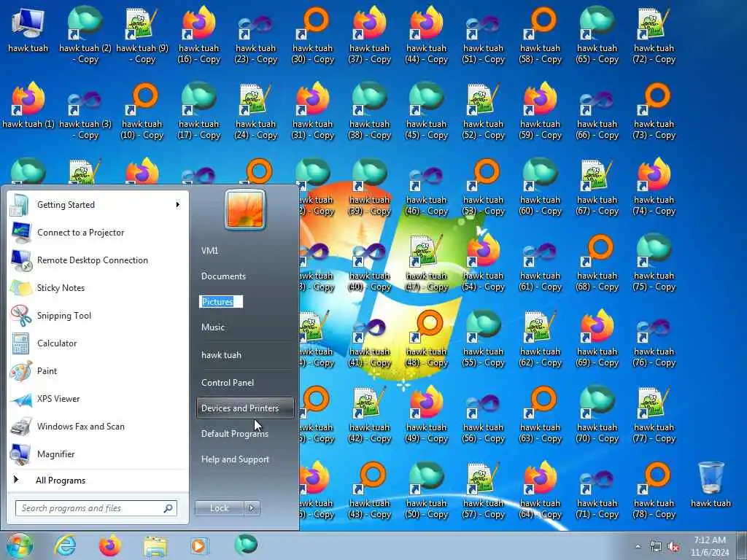This screenshot has height=560, width=747.
Task: Open the taskbar clock showing 7:12 AM
Action: [710, 546]
